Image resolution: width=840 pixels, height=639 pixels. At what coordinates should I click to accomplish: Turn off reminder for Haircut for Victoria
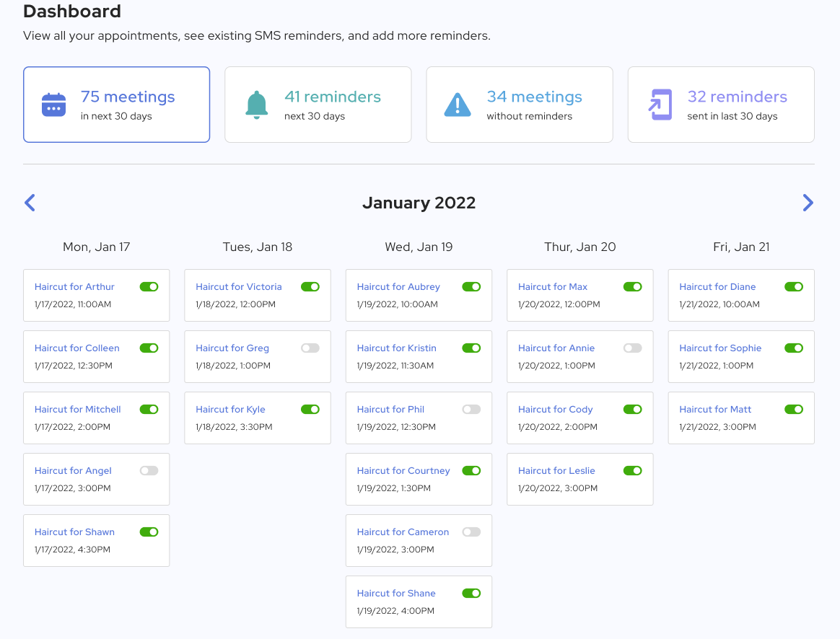(x=310, y=287)
